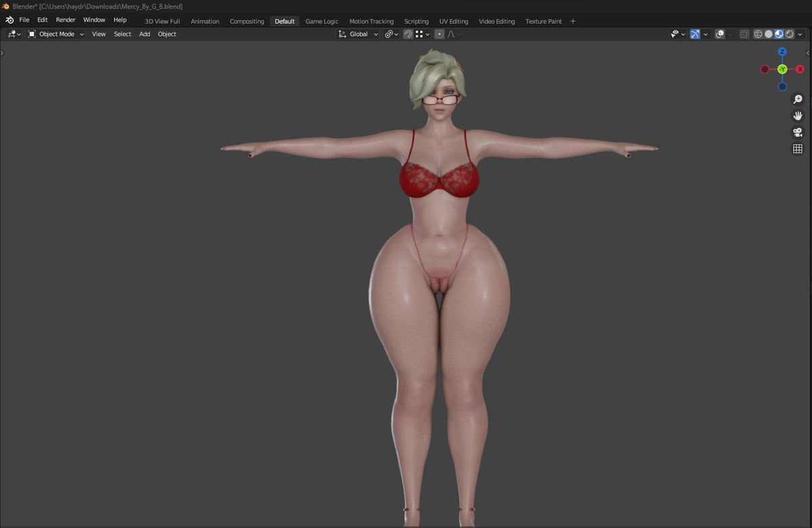Toggle the camera view icon

tap(798, 132)
